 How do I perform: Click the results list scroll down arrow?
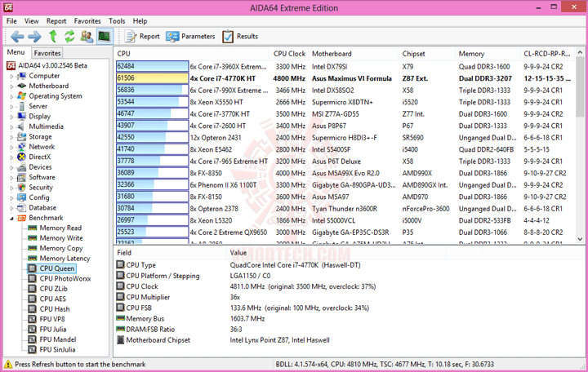pyautogui.click(x=580, y=239)
